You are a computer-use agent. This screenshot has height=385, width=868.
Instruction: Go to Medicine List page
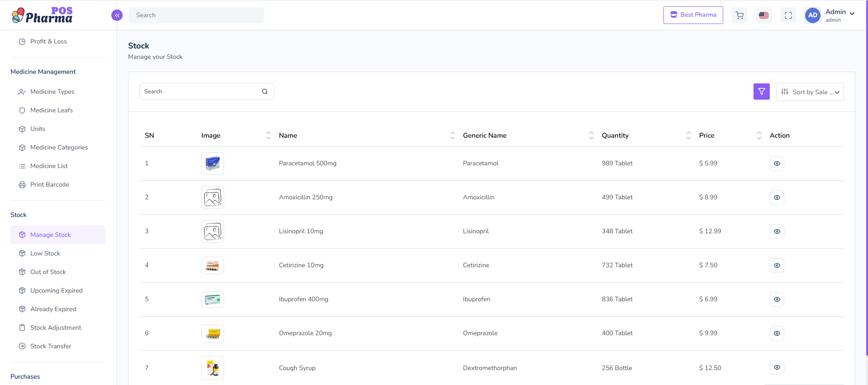(x=49, y=166)
